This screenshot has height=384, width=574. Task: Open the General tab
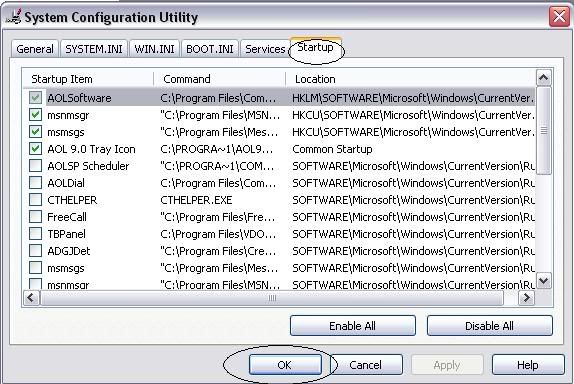pyautogui.click(x=35, y=49)
